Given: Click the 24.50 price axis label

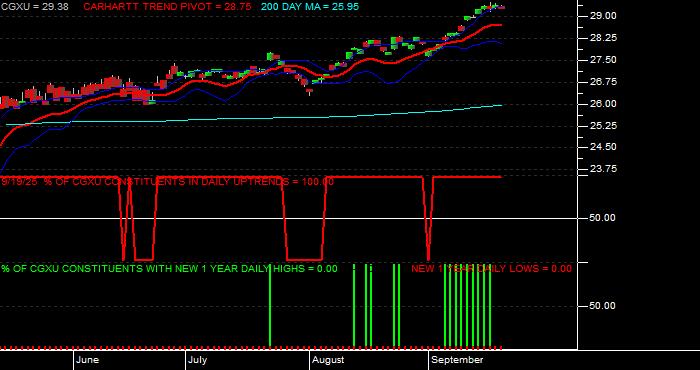Looking at the screenshot, I should (x=603, y=147).
